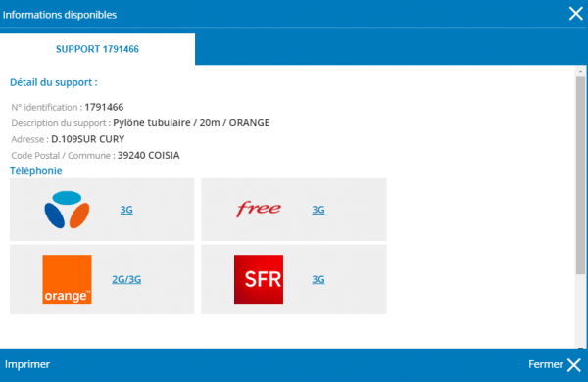Close dialog with top-right X icon

(575, 14)
